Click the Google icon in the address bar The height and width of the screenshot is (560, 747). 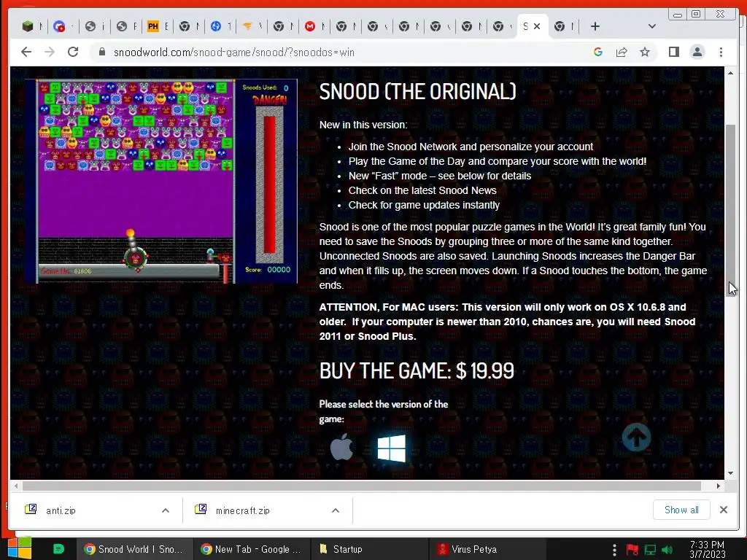point(598,52)
